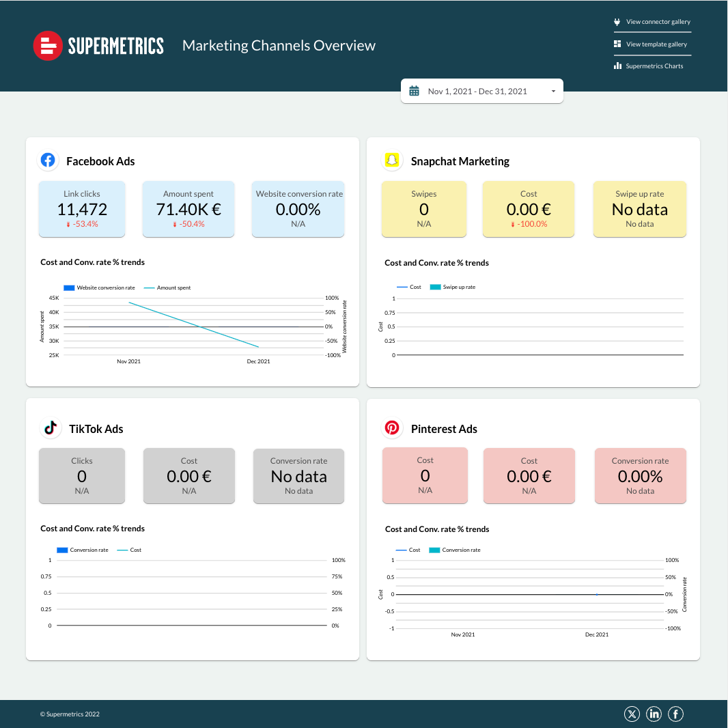Open the Facebook footer icon
The height and width of the screenshot is (728, 728).
[675, 714]
